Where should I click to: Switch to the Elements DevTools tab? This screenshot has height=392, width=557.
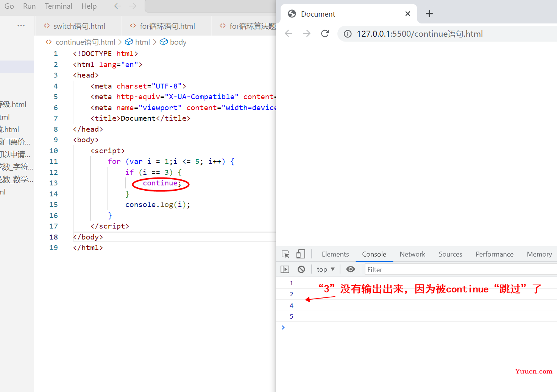point(335,254)
